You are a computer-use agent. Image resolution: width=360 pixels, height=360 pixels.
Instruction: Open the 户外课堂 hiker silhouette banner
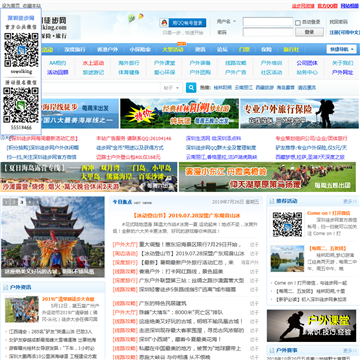[x=311, y=326]
